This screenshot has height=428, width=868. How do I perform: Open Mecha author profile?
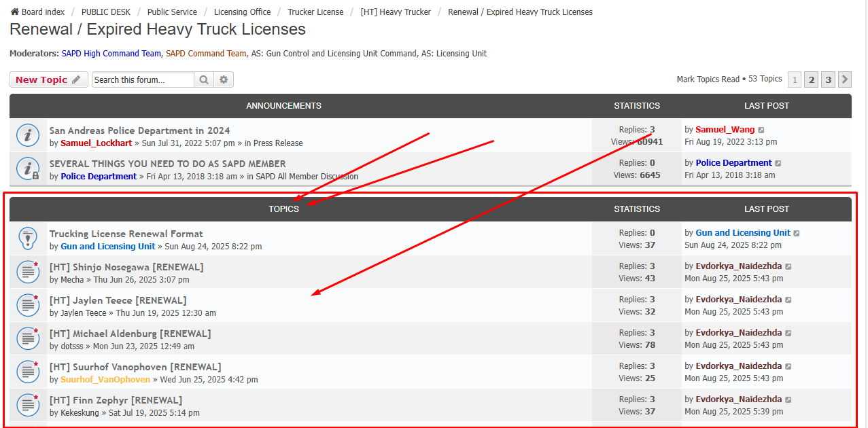click(73, 280)
